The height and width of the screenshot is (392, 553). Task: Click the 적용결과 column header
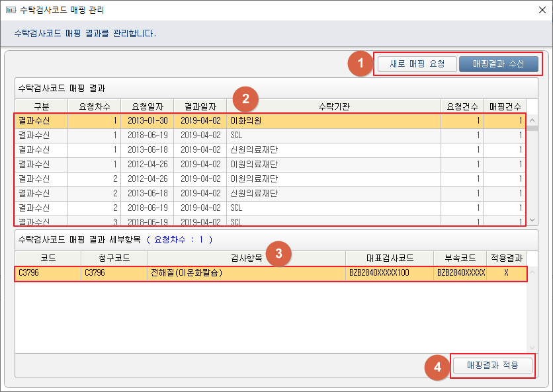point(506,258)
